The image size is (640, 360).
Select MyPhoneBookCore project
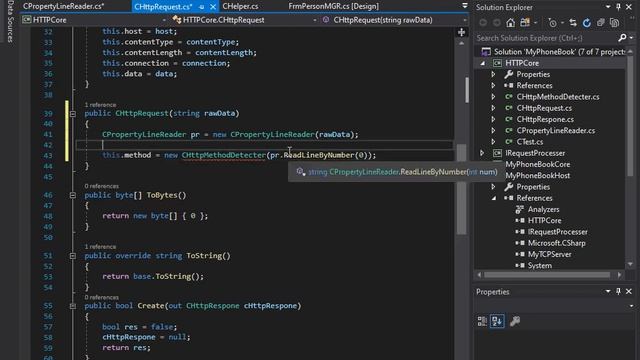538,164
